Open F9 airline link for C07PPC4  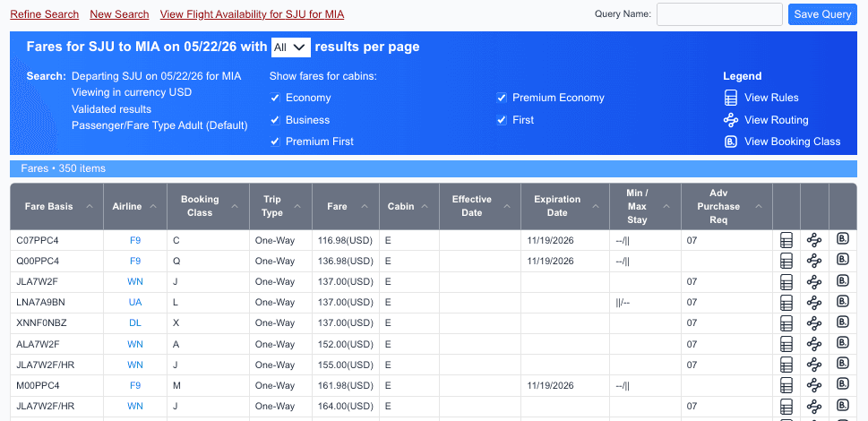tap(135, 240)
